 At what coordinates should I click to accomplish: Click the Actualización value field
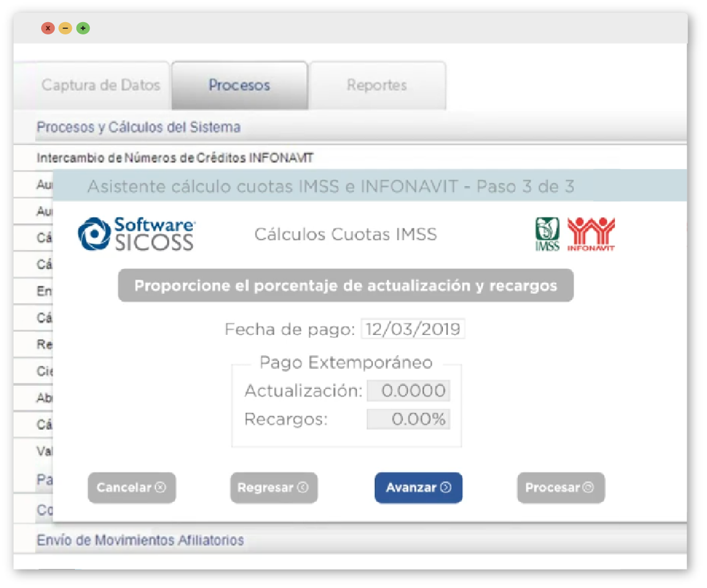(x=408, y=391)
